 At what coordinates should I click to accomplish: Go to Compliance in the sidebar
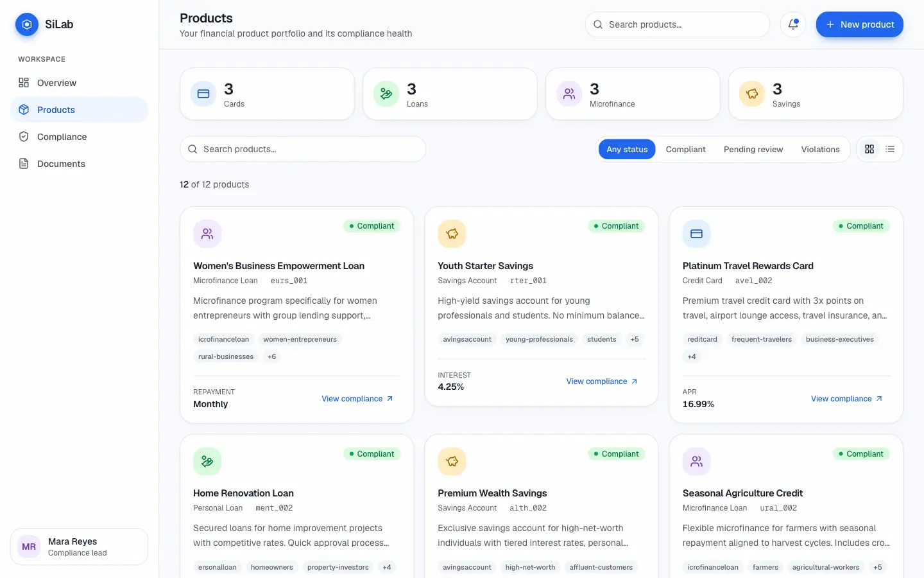79,137
